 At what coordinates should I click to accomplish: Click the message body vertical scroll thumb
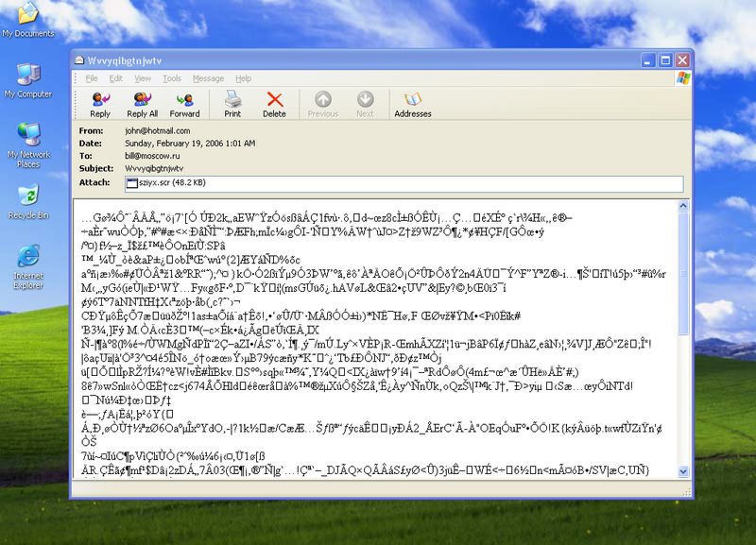pyautogui.click(x=683, y=273)
